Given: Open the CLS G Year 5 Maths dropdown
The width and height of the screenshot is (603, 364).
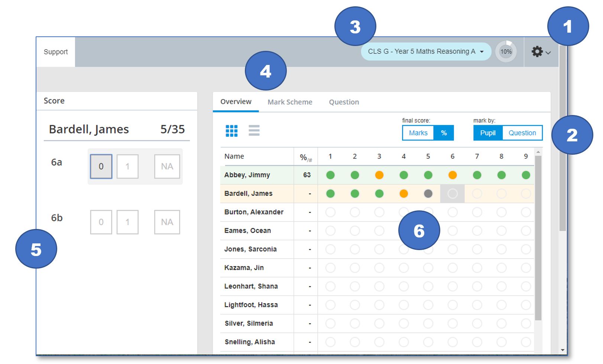Looking at the screenshot, I should pos(426,52).
